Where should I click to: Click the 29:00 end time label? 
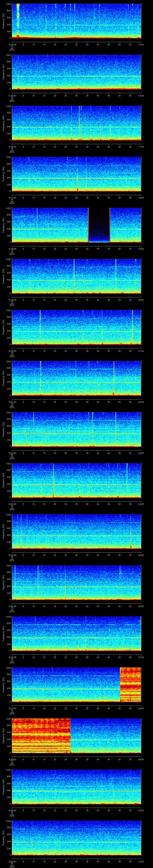tap(141, 760)
